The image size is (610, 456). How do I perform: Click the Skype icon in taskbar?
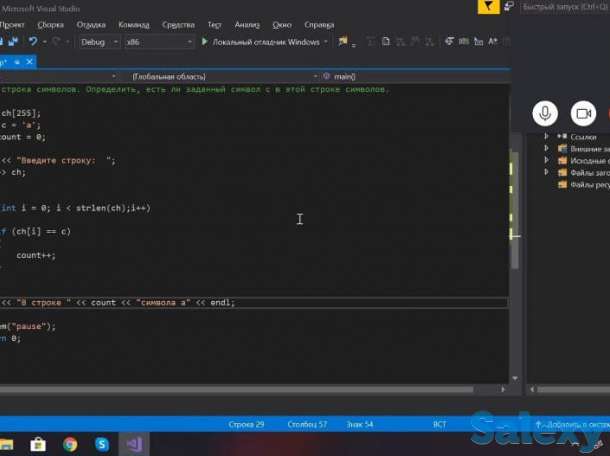(101, 443)
